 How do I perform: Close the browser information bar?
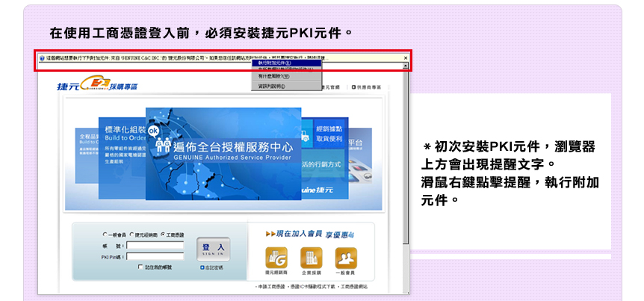click(406, 58)
